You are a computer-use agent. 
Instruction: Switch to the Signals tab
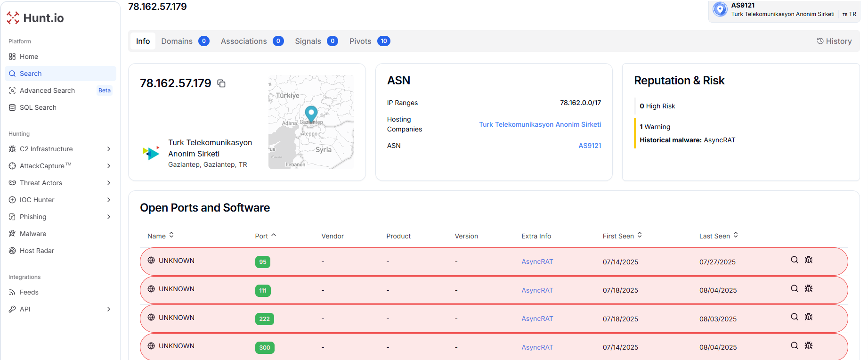pyautogui.click(x=316, y=41)
